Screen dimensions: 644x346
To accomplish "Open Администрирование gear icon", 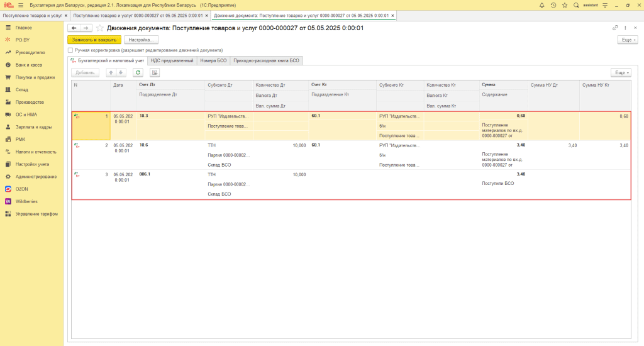I will [8, 177].
